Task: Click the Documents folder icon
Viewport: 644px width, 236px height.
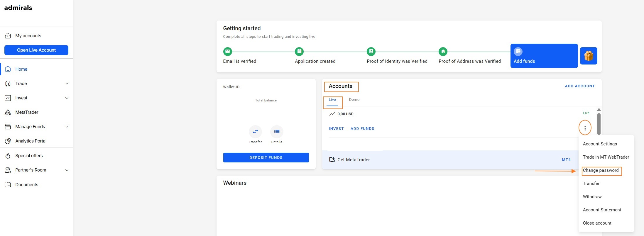Action: (x=8, y=185)
